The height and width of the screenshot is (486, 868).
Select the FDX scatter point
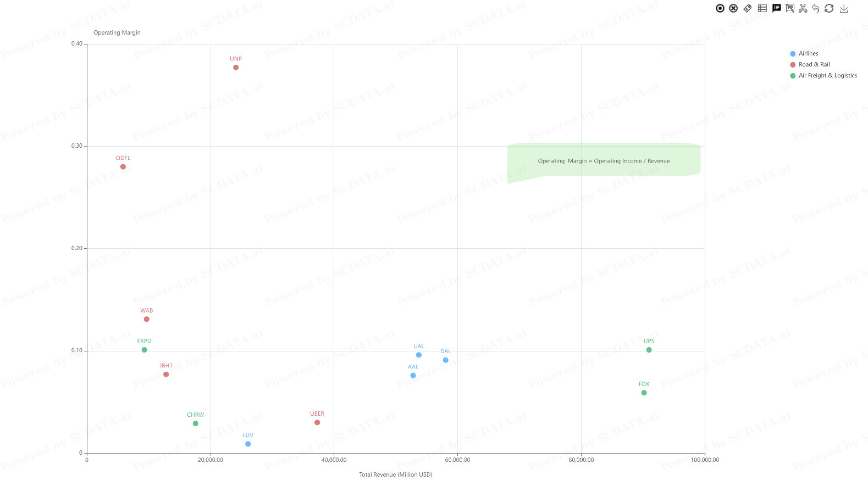tap(644, 393)
